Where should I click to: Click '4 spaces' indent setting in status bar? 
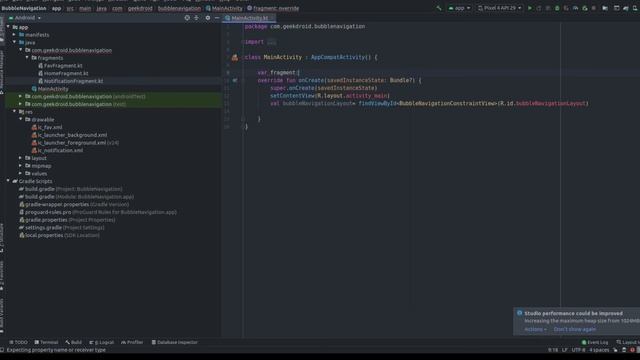click(x=599, y=350)
